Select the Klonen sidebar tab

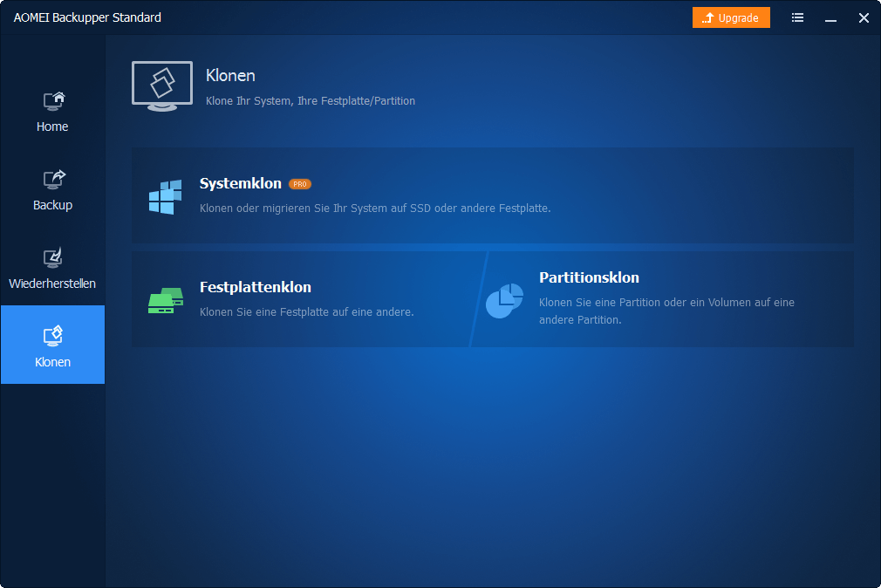pos(52,345)
